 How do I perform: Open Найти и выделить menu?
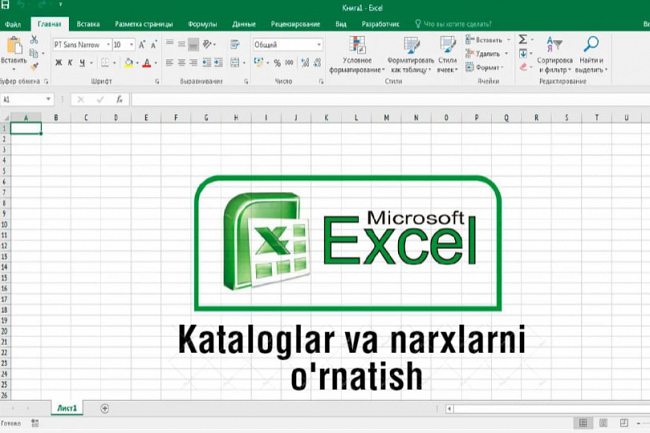point(591,55)
